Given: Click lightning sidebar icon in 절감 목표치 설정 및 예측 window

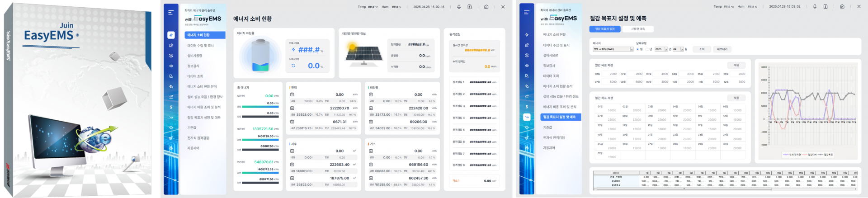Looking at the screenshot, I should coord(527,34).
